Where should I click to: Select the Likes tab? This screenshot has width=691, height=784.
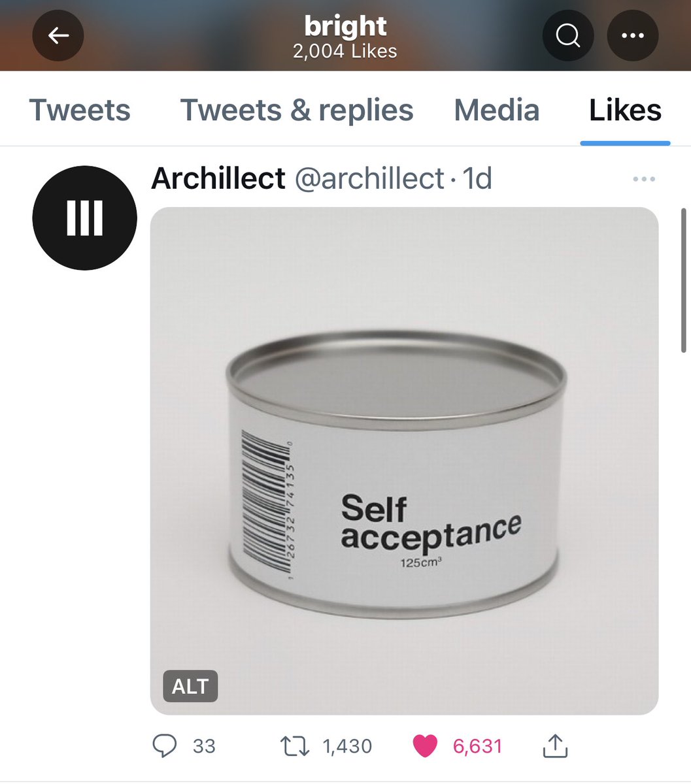point(625,110)
